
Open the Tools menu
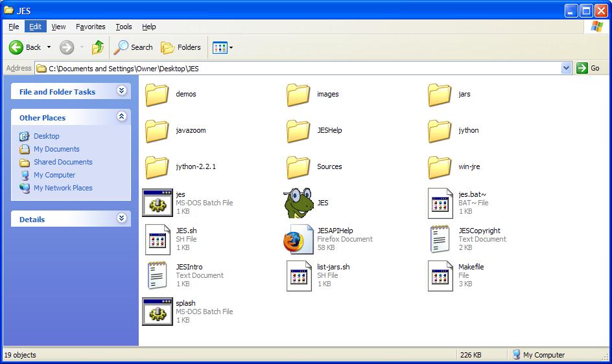tap(124, 27)
